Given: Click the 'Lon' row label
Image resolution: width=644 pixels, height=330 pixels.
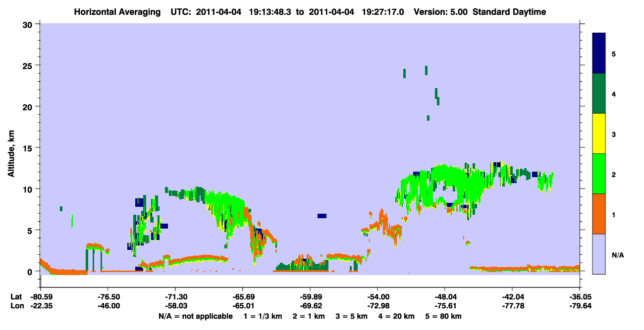Looking at the screenshot, I should [x=16, y=306].
